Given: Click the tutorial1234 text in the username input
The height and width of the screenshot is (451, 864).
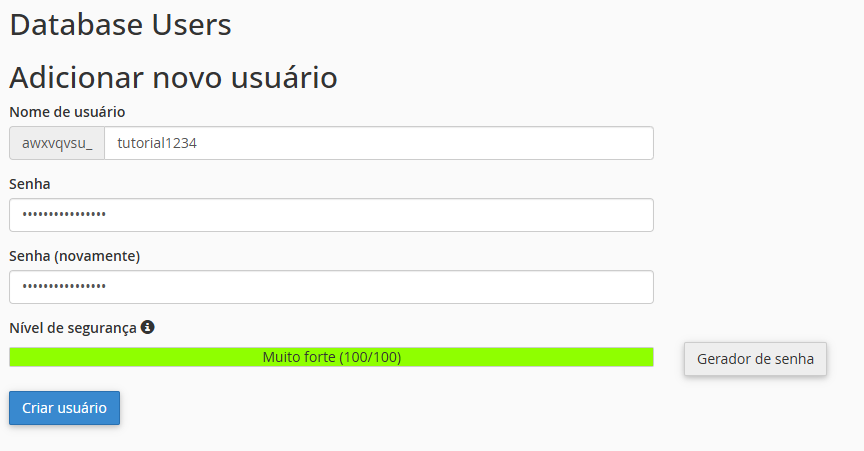Looking at the screenshot, I should pos(157,143).
